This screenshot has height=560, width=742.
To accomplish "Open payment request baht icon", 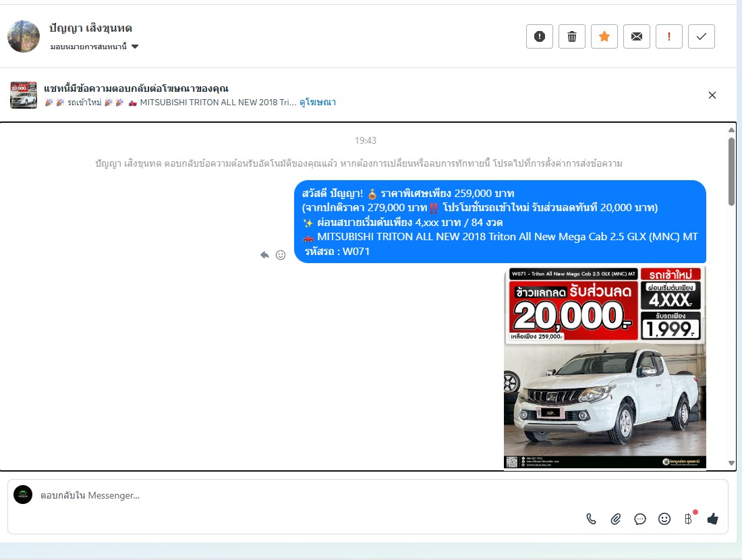I will (x=689, y=519).
